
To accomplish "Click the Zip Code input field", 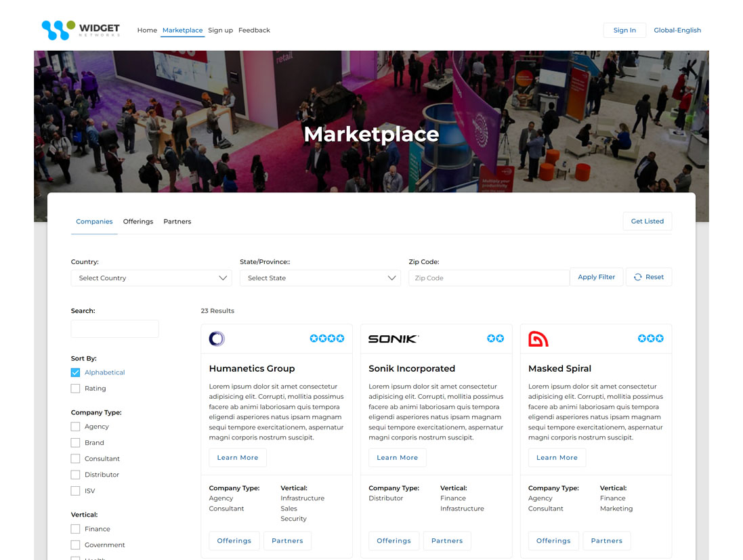I will click(488, 277).
